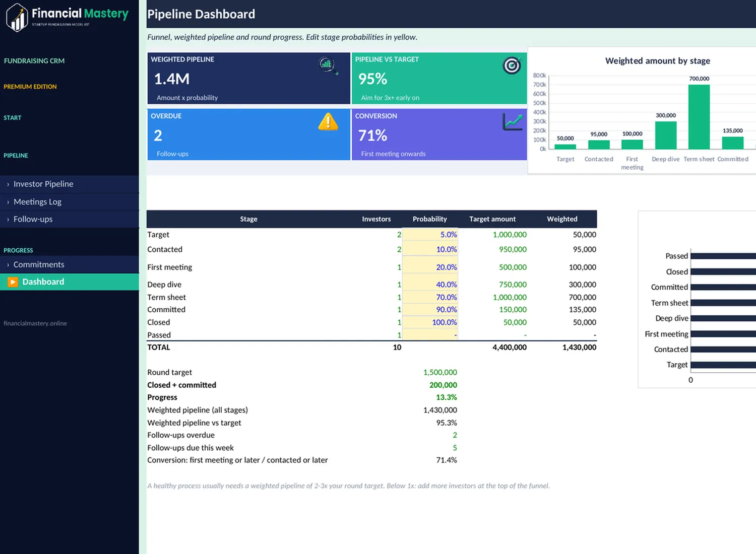The height and width of the screenshot is (554, 756).
Task: Click the warning triangle icon in Overdue card
Action: pos(328,122)
